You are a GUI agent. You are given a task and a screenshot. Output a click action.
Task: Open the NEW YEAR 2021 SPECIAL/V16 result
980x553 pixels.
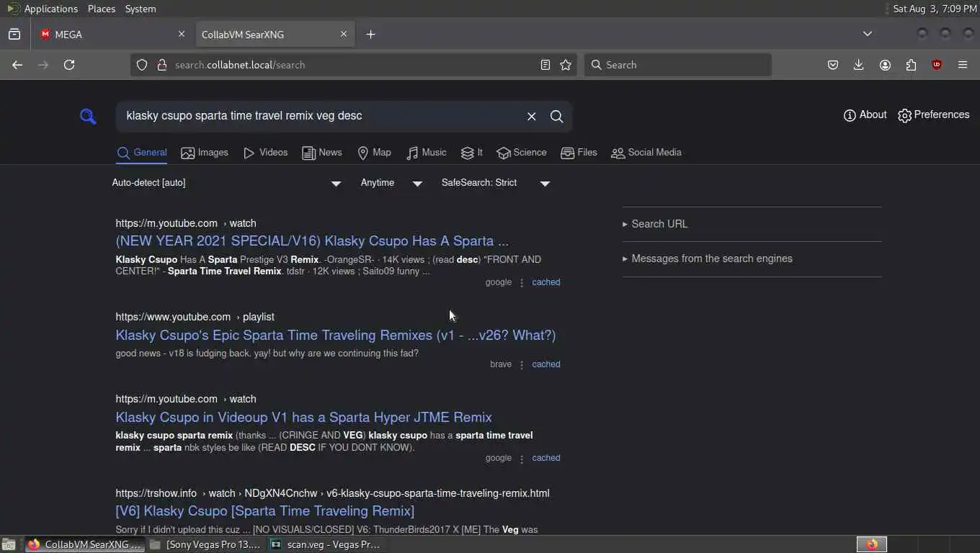point(312,241)
